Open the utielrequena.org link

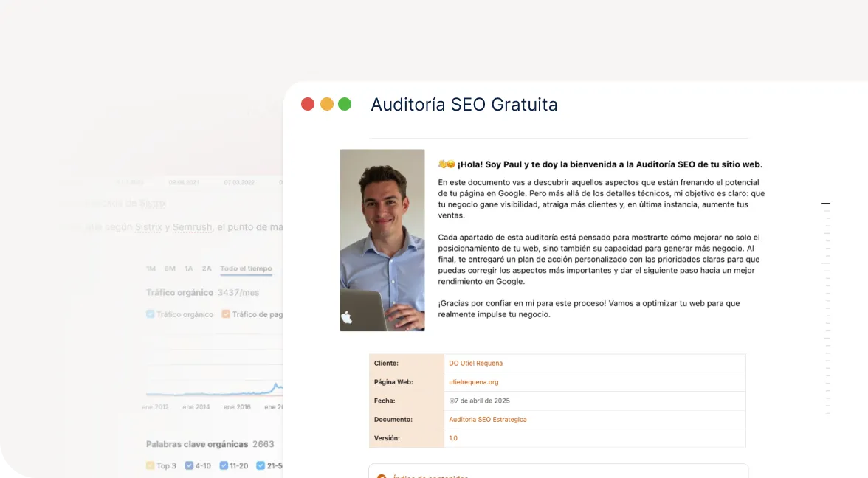474,382
